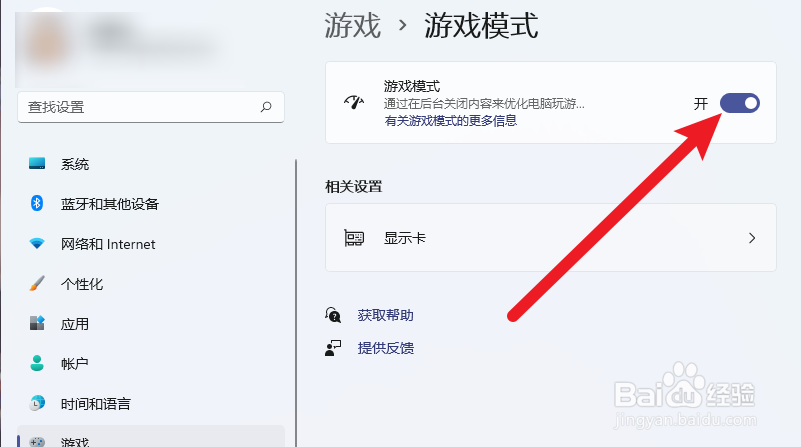Click the 应用 apps icon
The image size is (801, 447).
pyautogui.click(x=37, y=323)
